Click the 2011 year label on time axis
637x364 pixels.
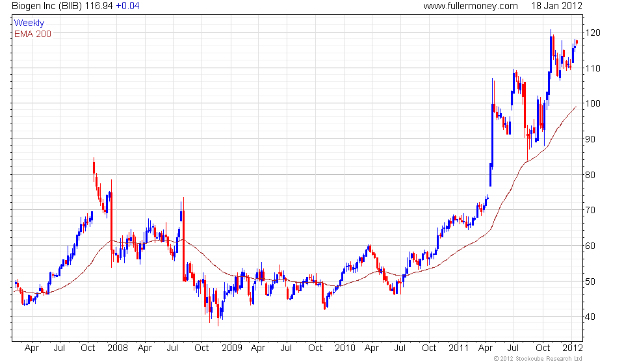click(459, 348)
